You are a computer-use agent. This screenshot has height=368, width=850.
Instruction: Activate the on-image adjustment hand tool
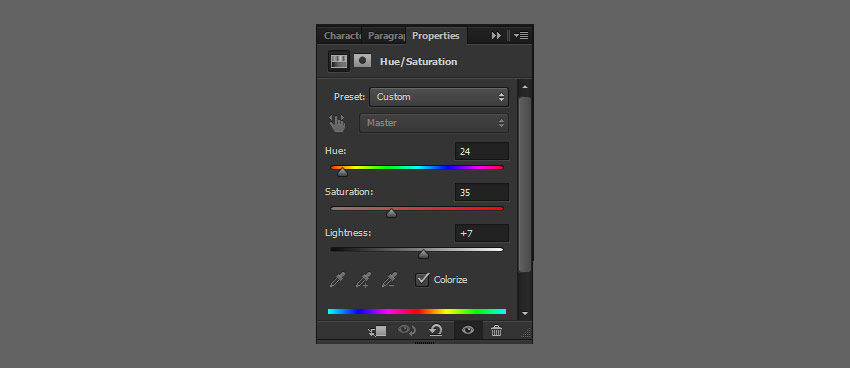337,123
